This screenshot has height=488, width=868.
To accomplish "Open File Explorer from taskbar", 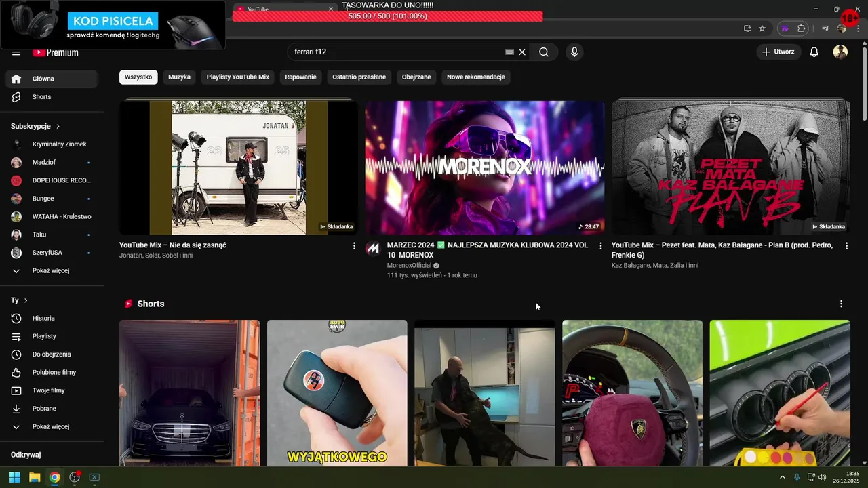I will pos(35,477).
